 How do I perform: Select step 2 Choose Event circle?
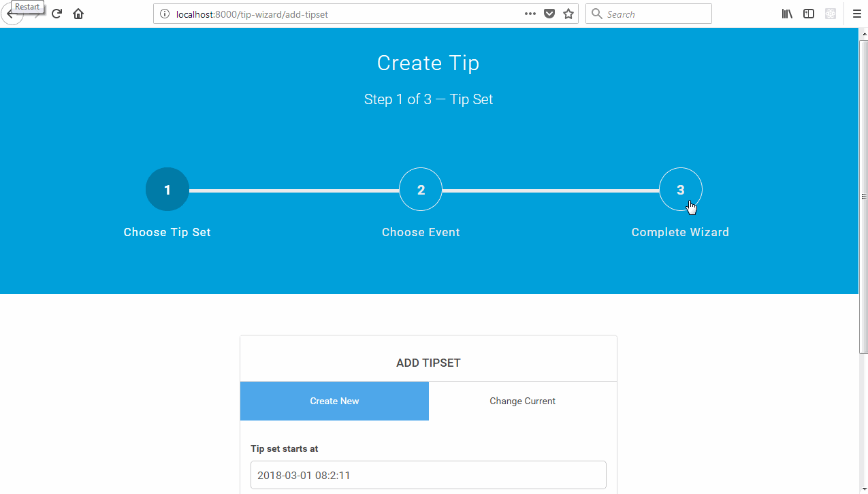tap(420, 189)
